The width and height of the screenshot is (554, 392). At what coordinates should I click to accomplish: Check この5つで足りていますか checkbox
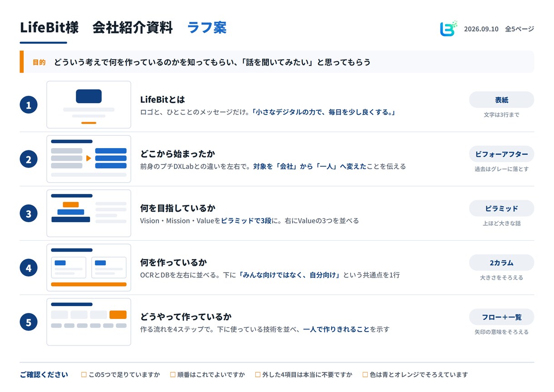point(84,375)
